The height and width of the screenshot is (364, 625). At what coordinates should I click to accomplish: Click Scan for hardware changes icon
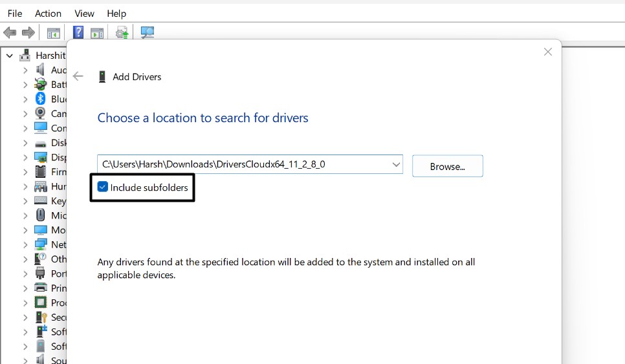pyautogui.click(x=148, y=32)
